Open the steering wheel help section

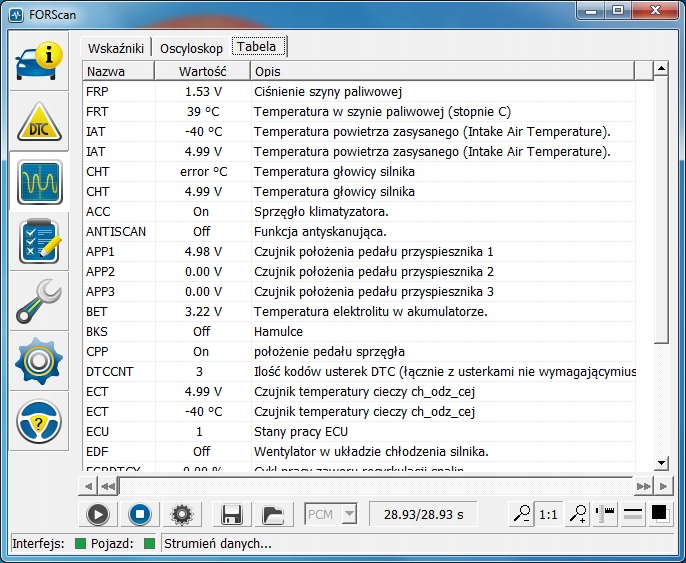point(40,423)
